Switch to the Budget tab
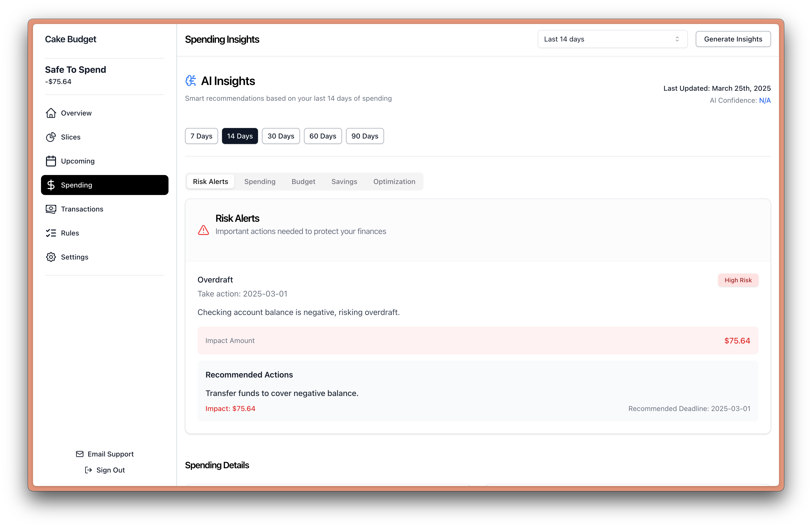 click(x=303, y=181)
